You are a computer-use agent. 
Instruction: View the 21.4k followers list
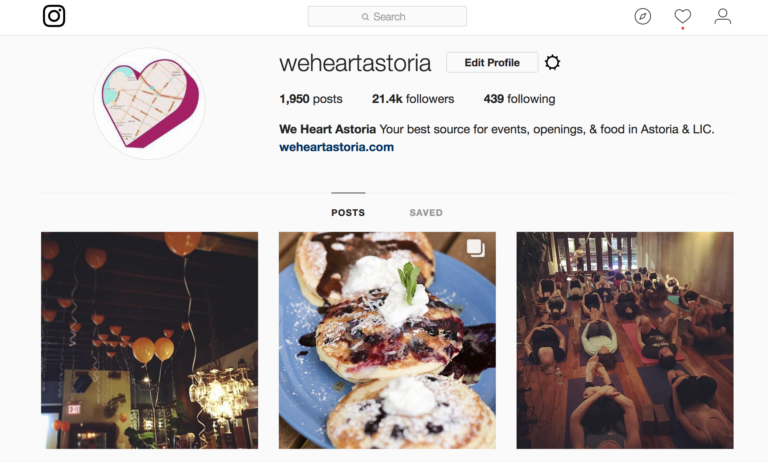click(413, 99)
